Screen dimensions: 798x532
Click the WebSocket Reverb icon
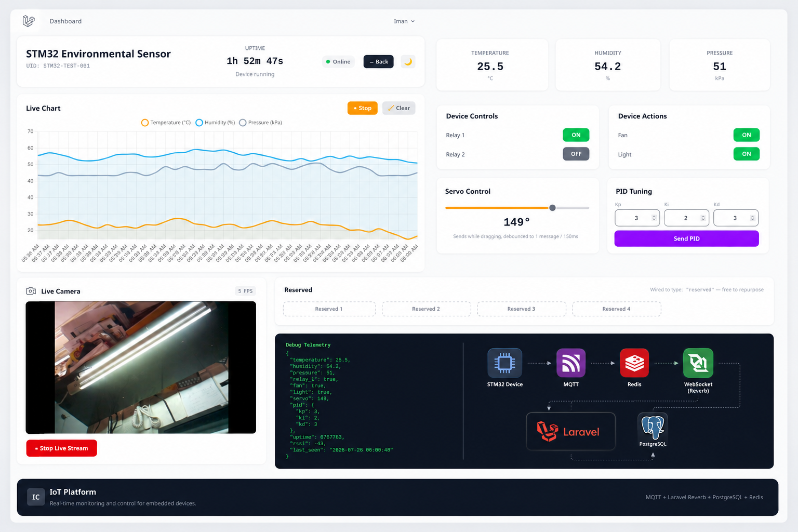(x=698, y=363)
